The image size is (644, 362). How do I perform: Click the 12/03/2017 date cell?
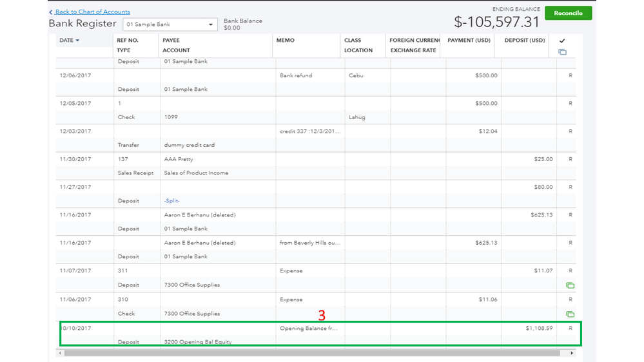click(75, 131)
